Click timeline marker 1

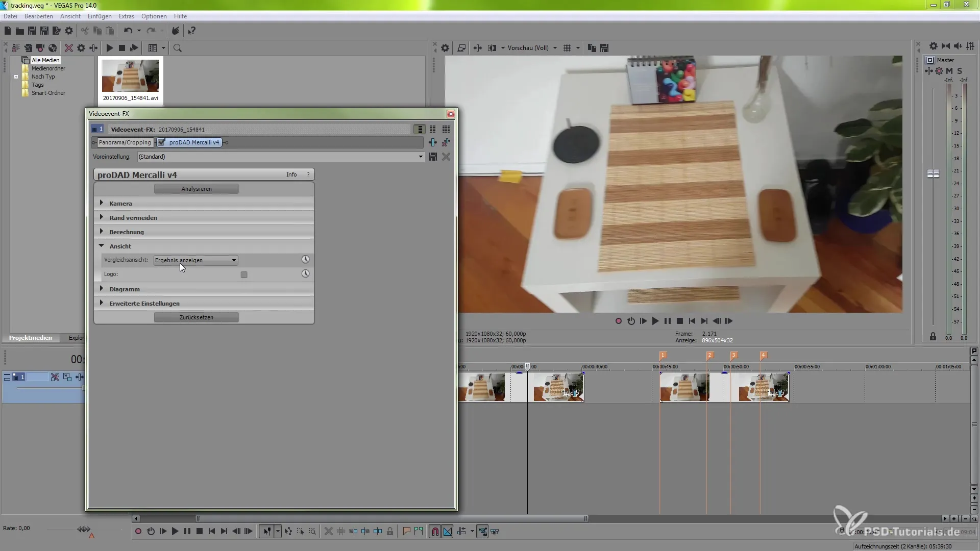(x=663, y=355)
